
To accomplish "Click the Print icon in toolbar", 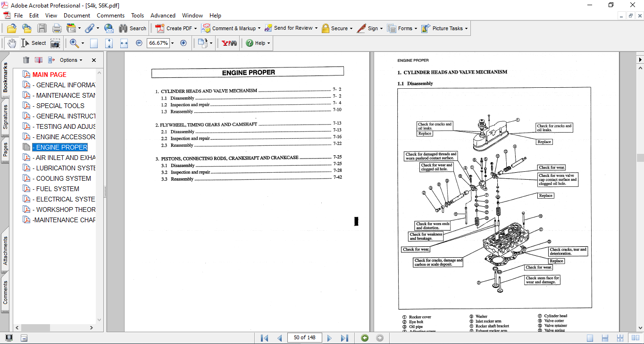I will (x=57, y=28).
